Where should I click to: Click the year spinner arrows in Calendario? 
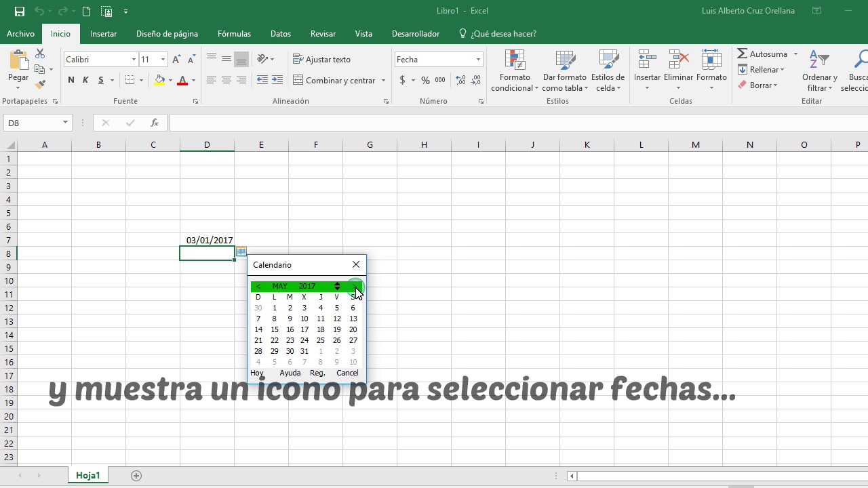tap(337, 287)
